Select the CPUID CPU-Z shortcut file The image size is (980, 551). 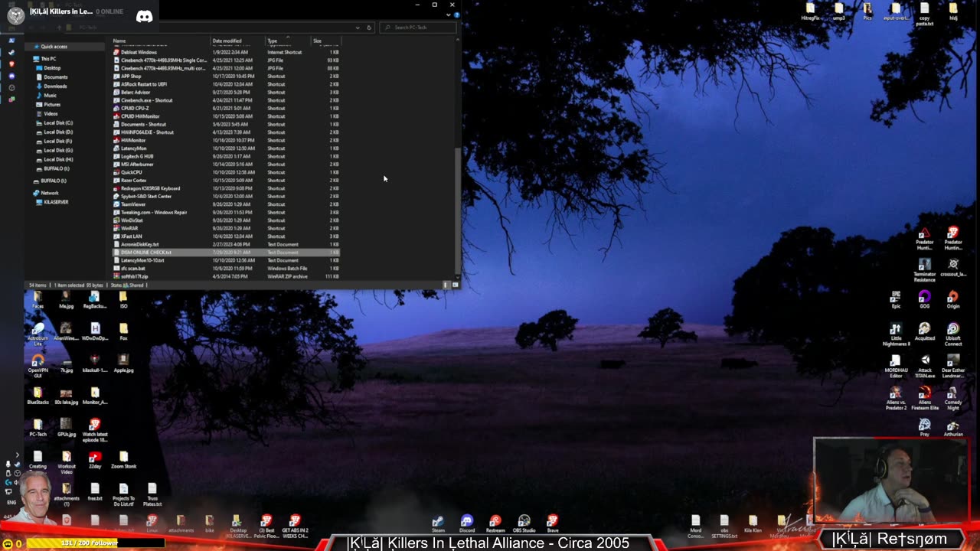226,109
